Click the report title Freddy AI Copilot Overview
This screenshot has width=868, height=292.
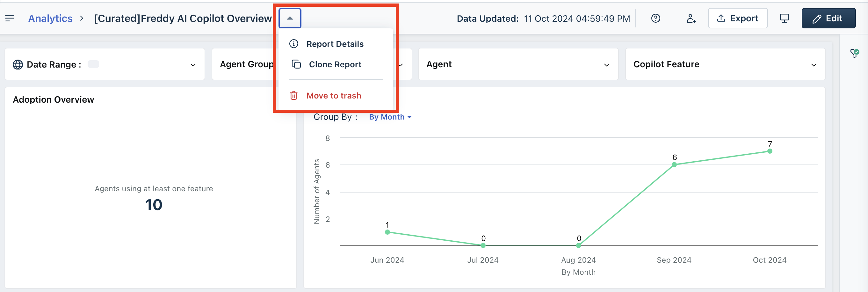[183, 18]
